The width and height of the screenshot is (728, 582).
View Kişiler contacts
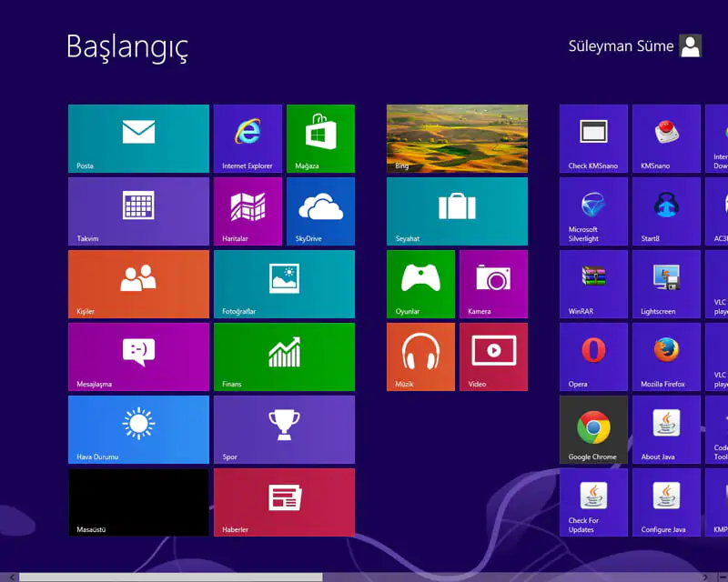pos(137,284)
